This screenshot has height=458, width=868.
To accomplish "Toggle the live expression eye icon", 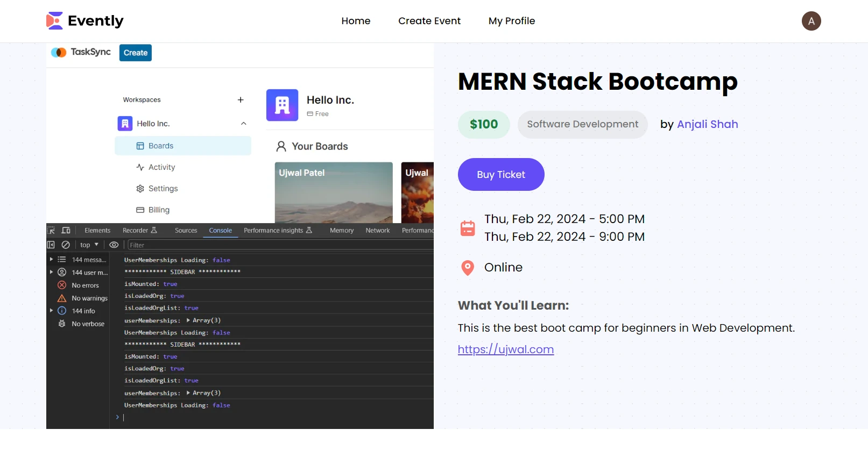I will (x=114, y=245).
